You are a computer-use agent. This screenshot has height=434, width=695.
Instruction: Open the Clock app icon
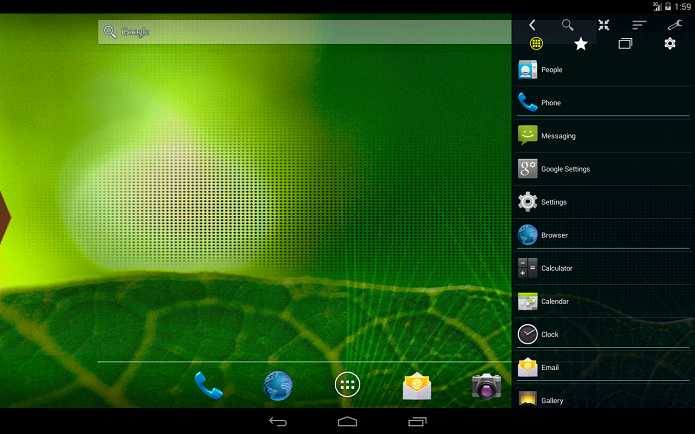coord(527,334)
